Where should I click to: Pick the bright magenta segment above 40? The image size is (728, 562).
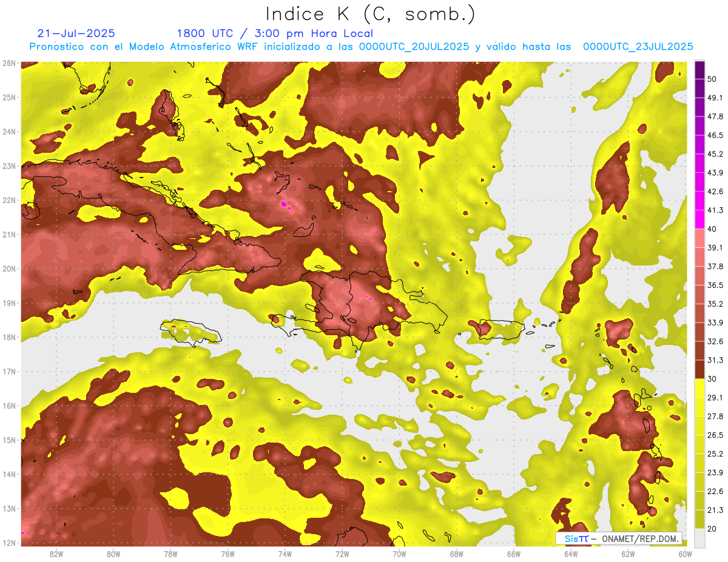(699, 219)
